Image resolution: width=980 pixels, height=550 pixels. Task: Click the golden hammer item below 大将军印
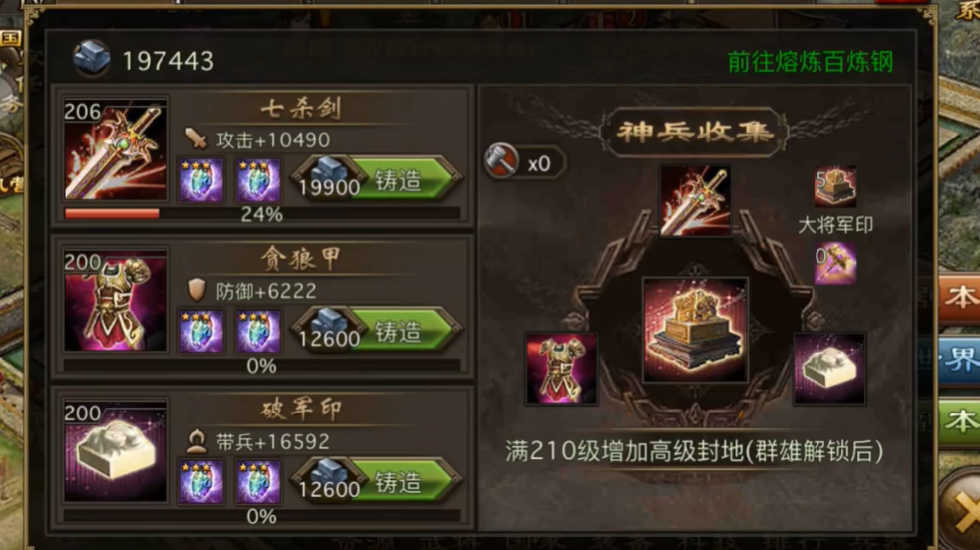(x=835, y=264)
